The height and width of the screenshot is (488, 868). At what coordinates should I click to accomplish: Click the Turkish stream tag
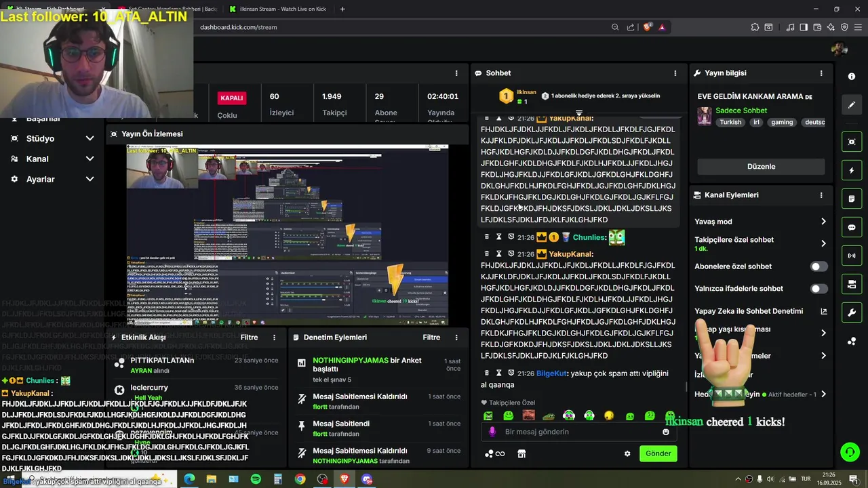tap(730, 123)
